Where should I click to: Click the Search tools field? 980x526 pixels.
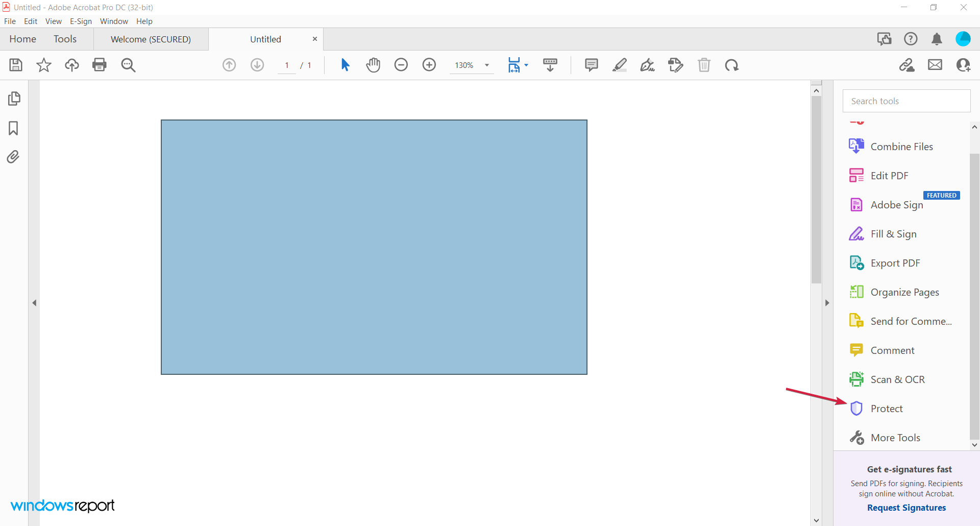[906, 101]
